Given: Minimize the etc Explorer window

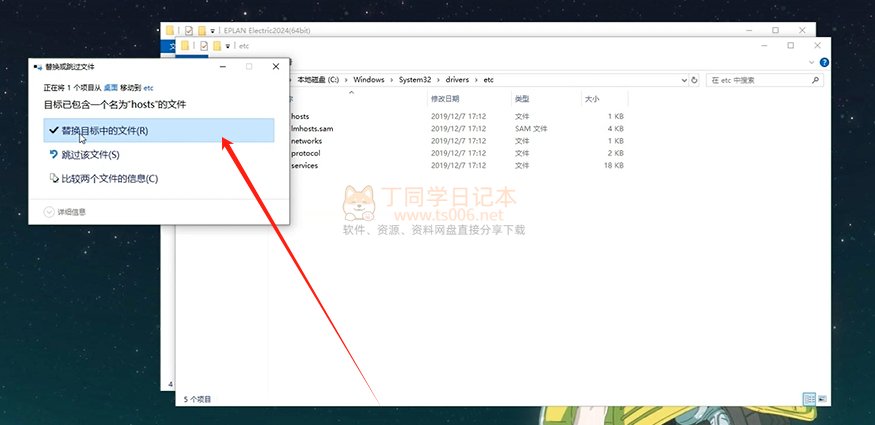Looking at the screenshot, I should tap(764, 46).
